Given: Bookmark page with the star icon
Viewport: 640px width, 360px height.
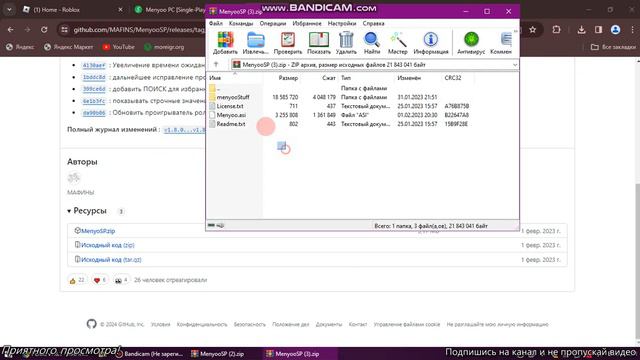Looking at the screenshot, I should [x=533, y=30].
